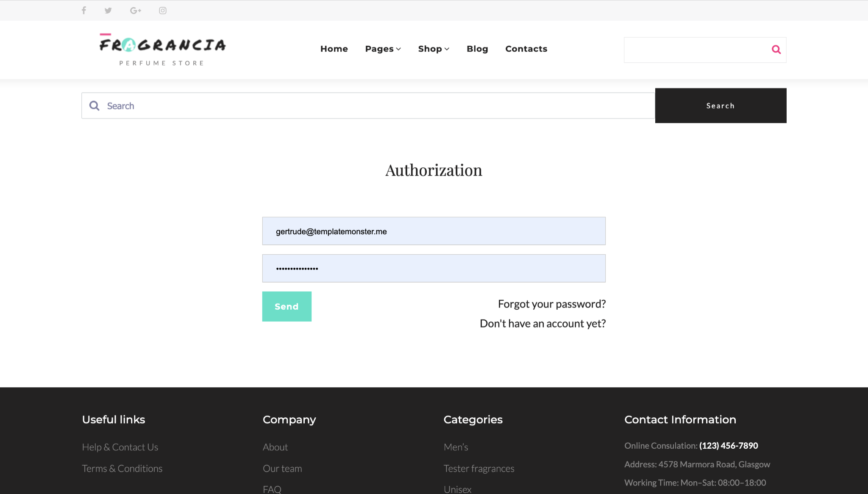Click the magnifier icon in wide search bar

(x=95, y=106)
